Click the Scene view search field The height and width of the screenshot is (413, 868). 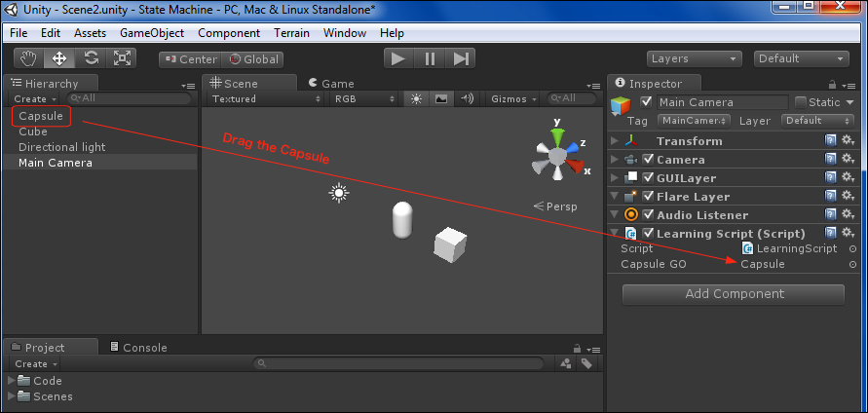[x=573, y=98]
